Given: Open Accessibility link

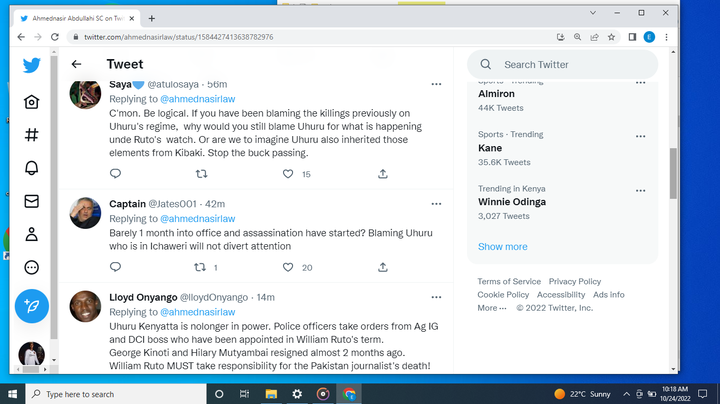Looking at the screenshot, I should (561, 295).
